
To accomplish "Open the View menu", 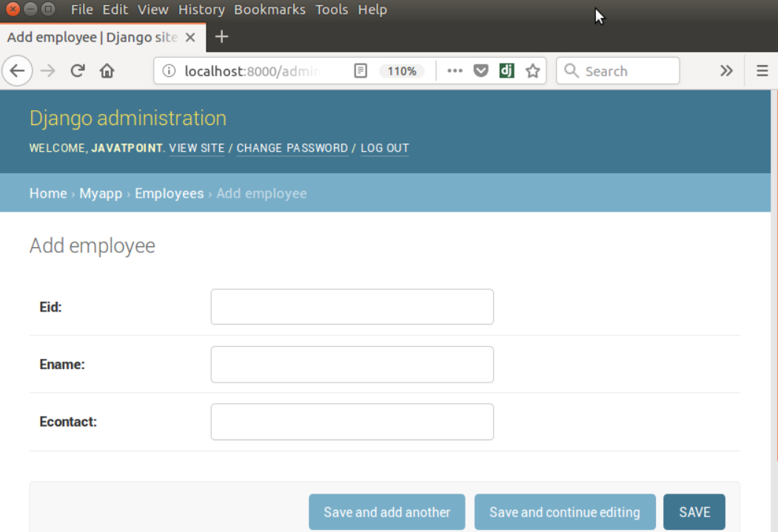I will click(x=152, y=10).
